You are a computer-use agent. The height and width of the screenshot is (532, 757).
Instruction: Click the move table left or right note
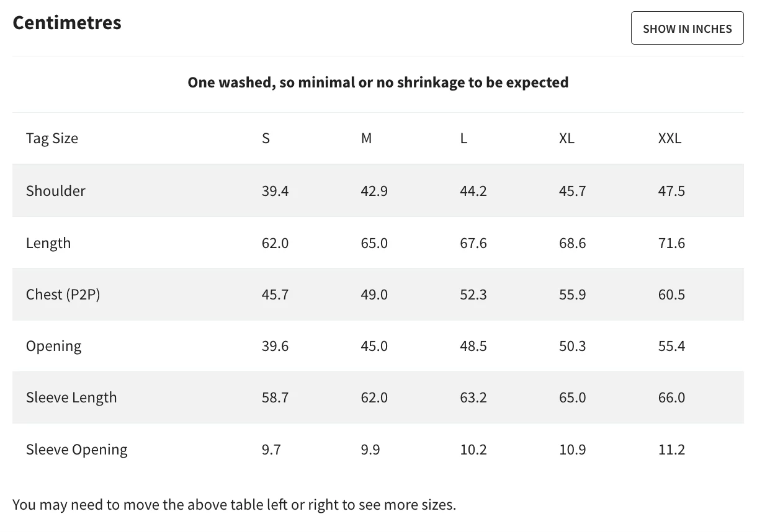[234, 505]
